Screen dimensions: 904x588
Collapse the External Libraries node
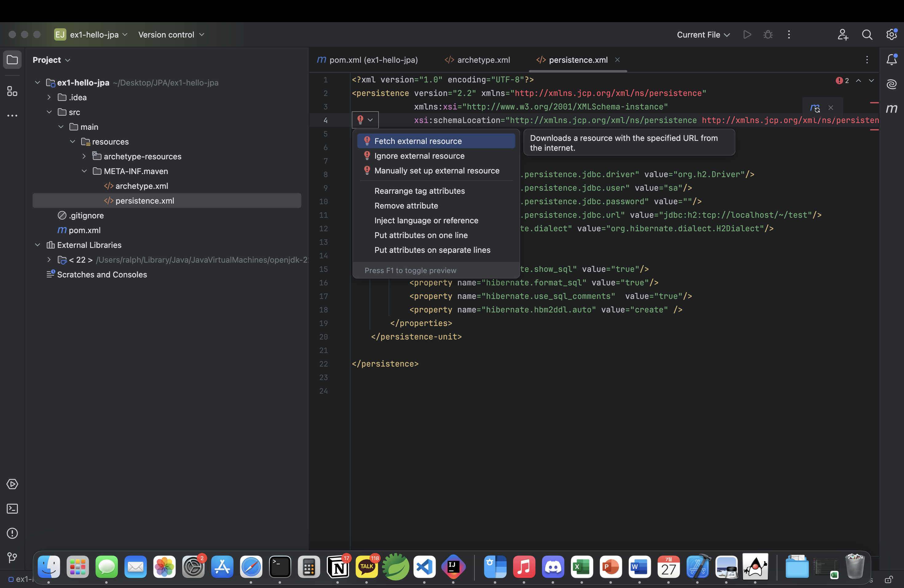click(x=38, y=245)
